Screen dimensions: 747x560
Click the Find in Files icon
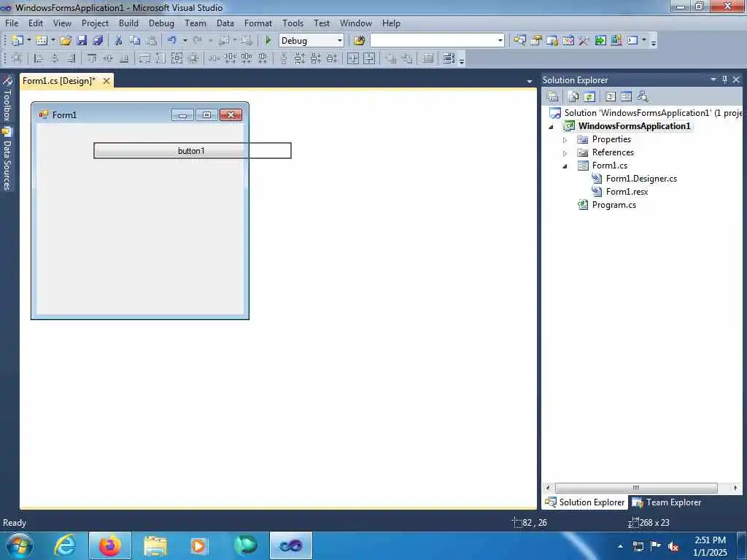coord(360,41)
